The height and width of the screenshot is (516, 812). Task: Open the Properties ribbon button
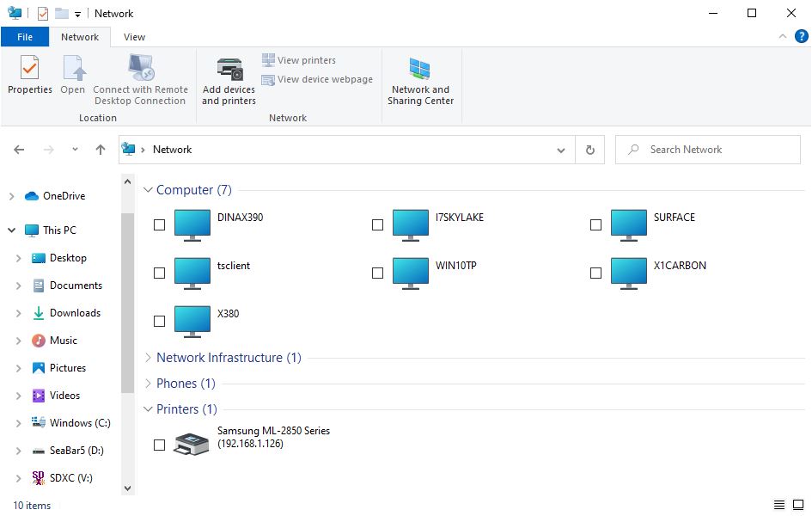click(29, 74)
